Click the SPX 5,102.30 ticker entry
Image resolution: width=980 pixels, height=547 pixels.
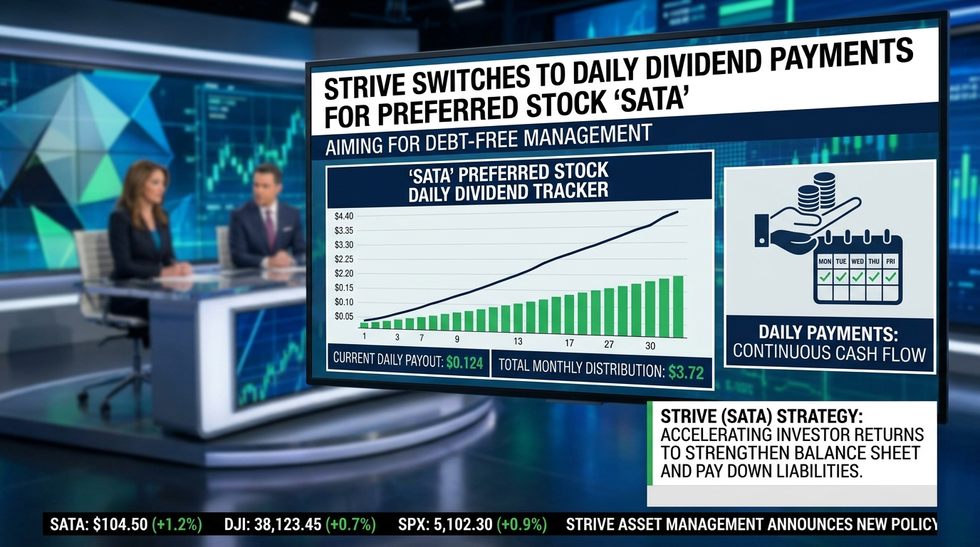click(472, 525)
